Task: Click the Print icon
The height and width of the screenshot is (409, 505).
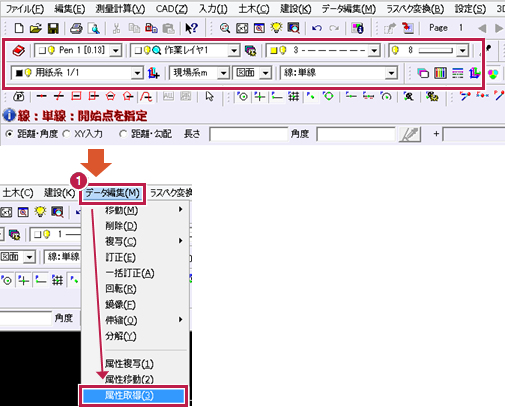Action: coord(76,28)
